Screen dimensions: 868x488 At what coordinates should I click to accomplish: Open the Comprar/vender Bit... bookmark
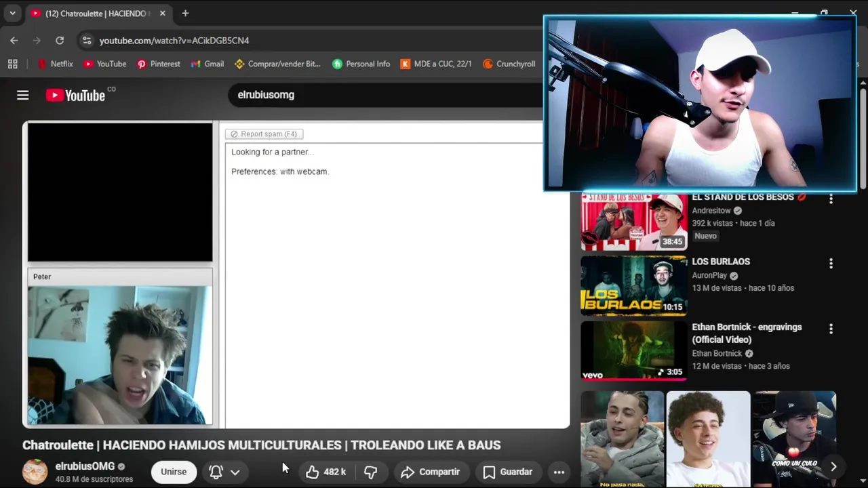click(277, 64)
